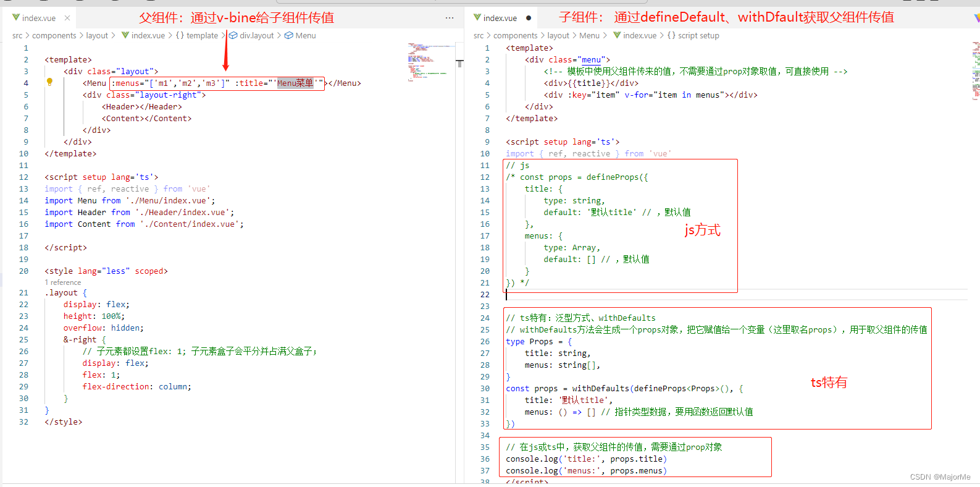
Task: Click 'height: 100%;' in left editor
Action: point(94,316)
